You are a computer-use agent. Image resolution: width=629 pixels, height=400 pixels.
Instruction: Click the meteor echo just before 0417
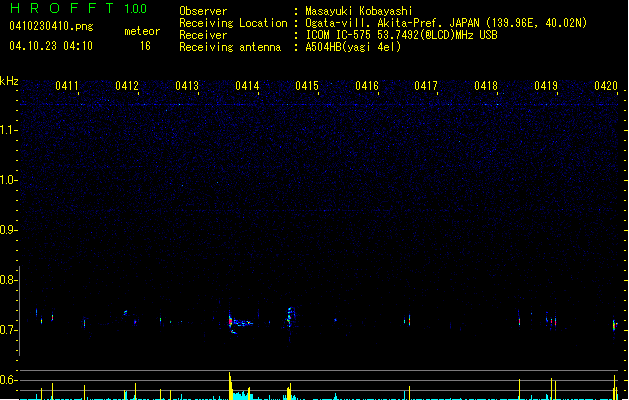[x=408, y=320]
